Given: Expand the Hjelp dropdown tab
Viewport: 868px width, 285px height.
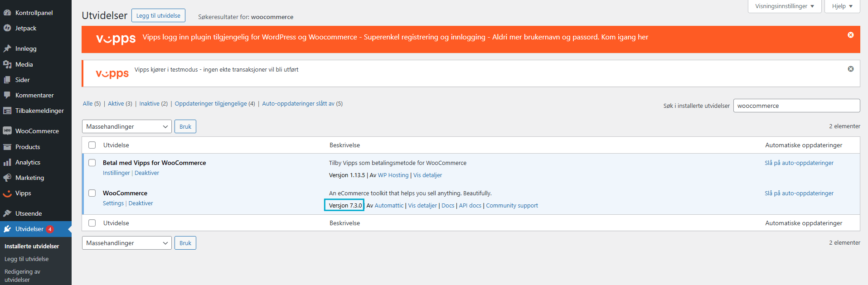Looking at the screenshot, I should tap(842, 6).
